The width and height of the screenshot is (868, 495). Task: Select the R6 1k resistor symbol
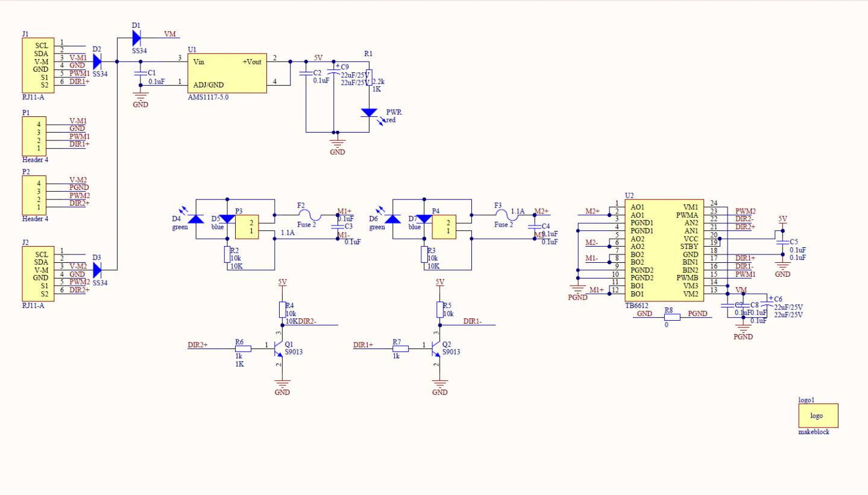pyautogui.click(x=243, y=348)
